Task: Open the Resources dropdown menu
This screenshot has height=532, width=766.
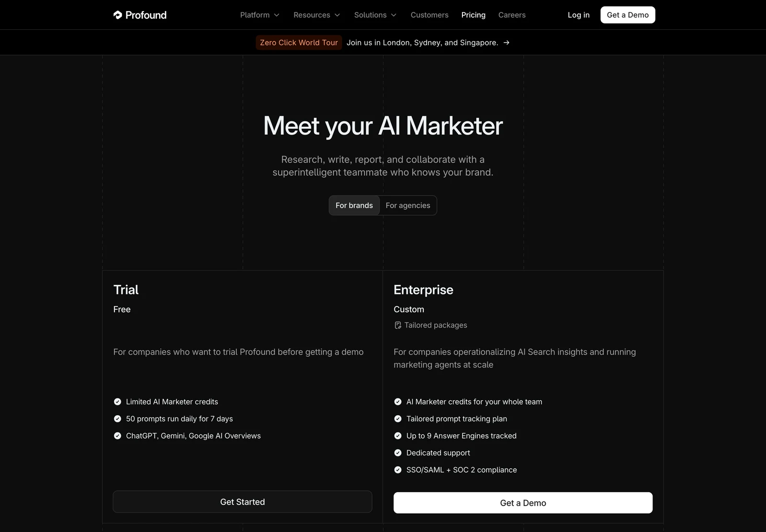Action: point(317,15)
